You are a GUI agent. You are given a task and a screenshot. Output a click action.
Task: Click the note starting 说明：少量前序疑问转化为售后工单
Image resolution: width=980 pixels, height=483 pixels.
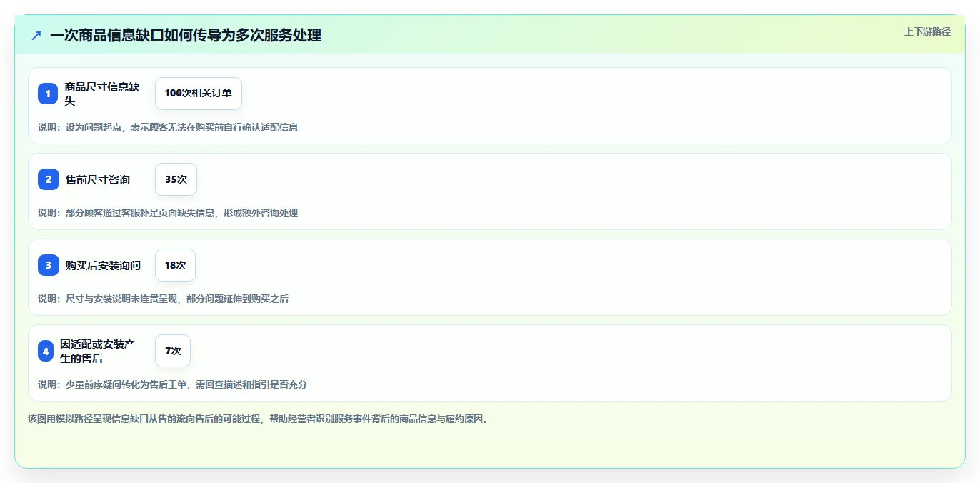pos(173,384)
